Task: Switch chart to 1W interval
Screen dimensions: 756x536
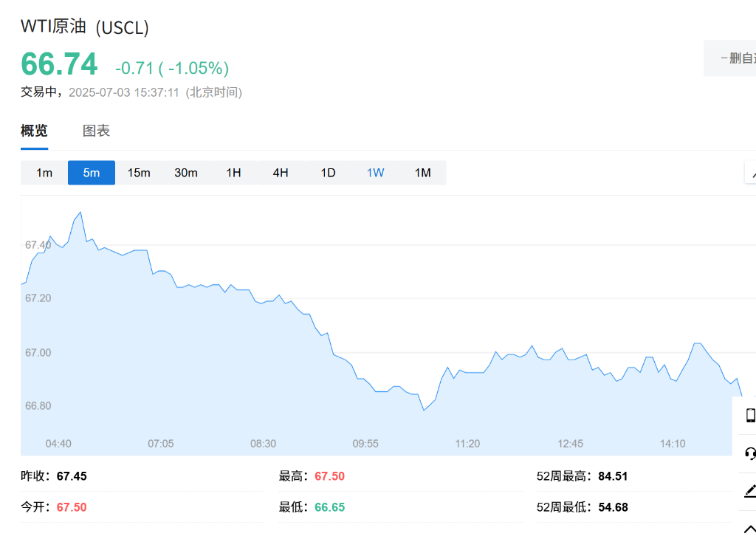Action: pyautogui.click(x=375, y=173)
